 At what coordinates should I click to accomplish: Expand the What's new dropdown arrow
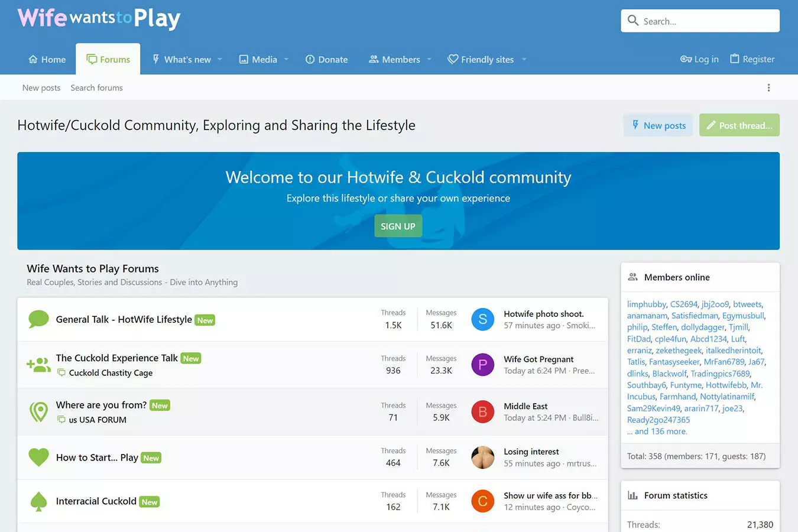[x=220, y=59]
